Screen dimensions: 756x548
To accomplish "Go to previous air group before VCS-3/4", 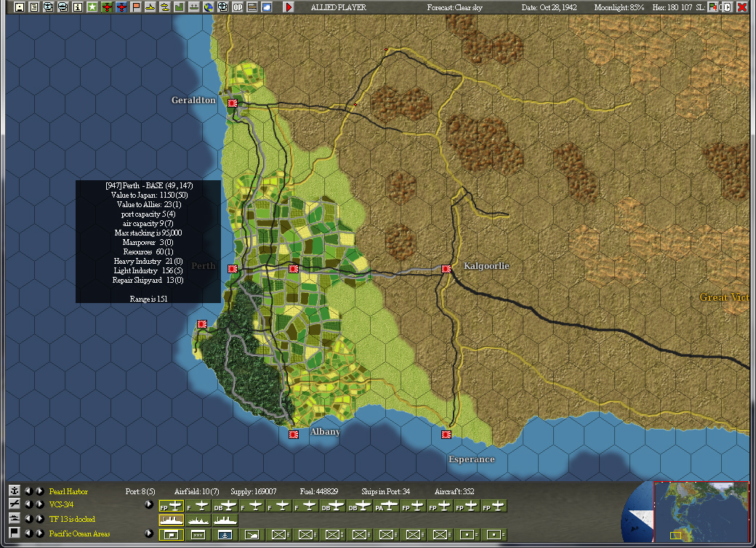I will pyautogui.click(x=29, y=504).
